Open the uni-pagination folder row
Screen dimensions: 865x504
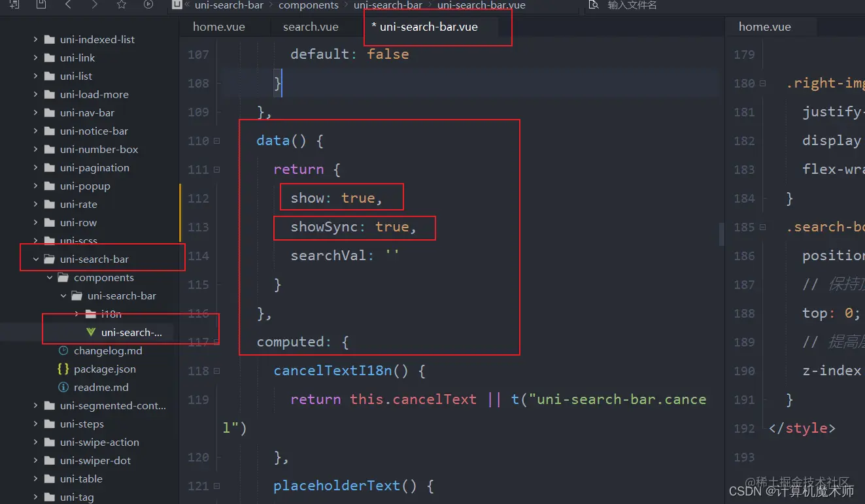click(89, 167)
